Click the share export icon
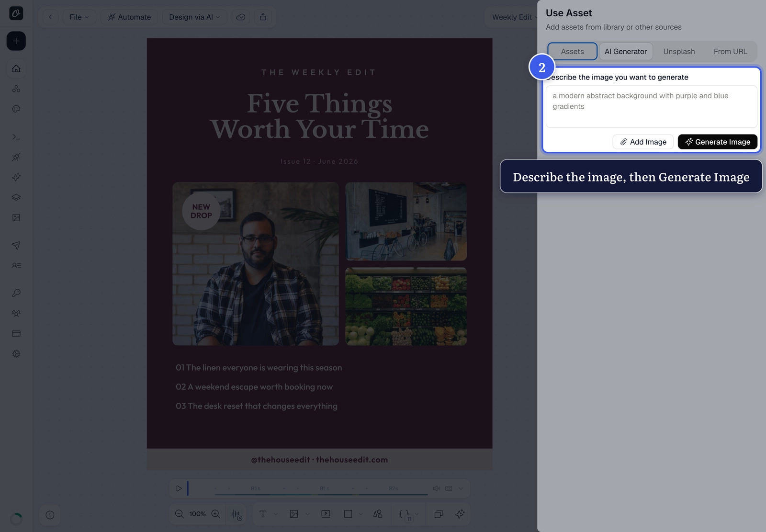766x532 pixels. pos(263,17)
